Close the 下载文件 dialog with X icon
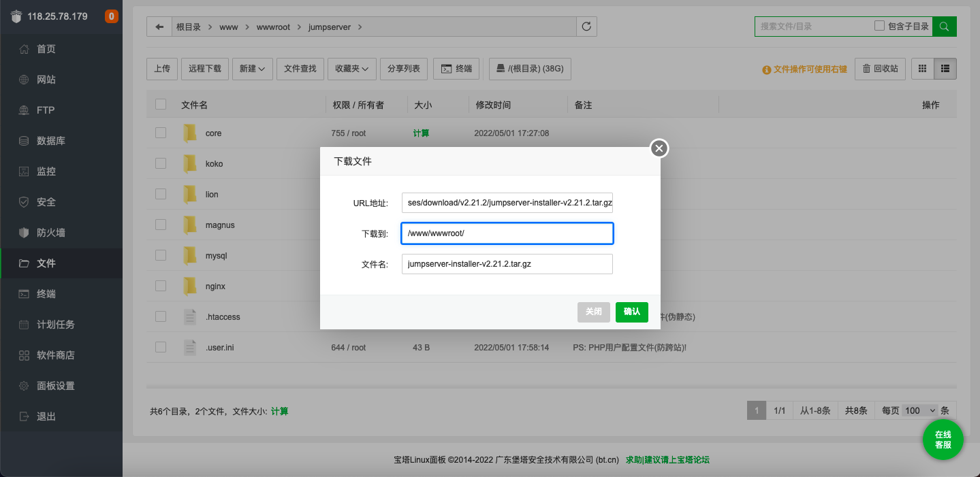 [659, 148]
